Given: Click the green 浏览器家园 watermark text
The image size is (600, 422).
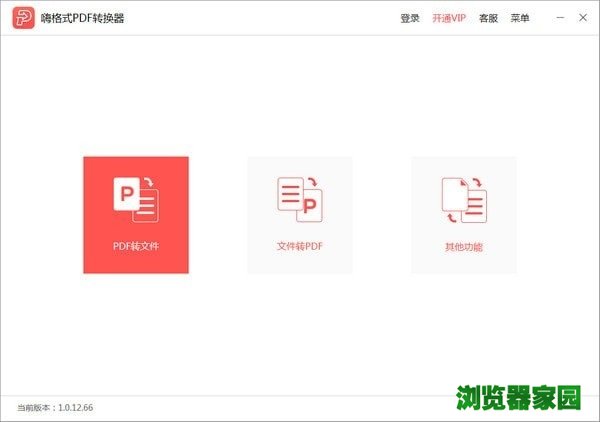Looking at the screenshot, I should [519, 397].
